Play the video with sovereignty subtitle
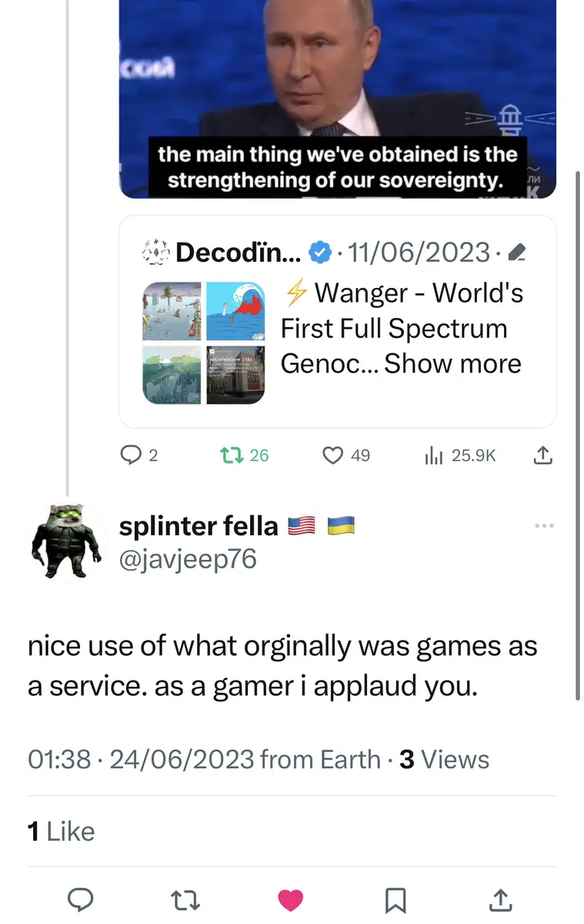The image size is (584, 924). click(337, 92)
